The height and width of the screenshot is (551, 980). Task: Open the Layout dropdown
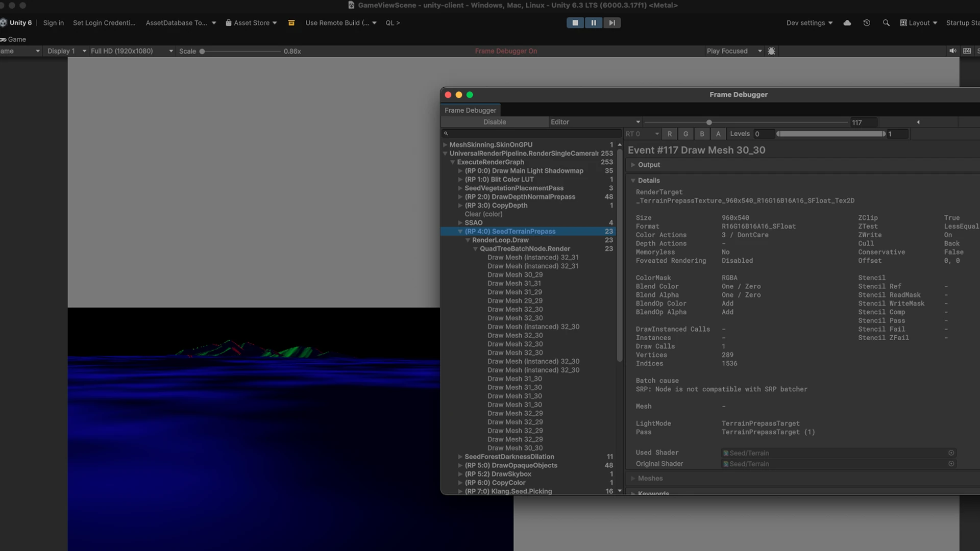(x=919, y=23)
